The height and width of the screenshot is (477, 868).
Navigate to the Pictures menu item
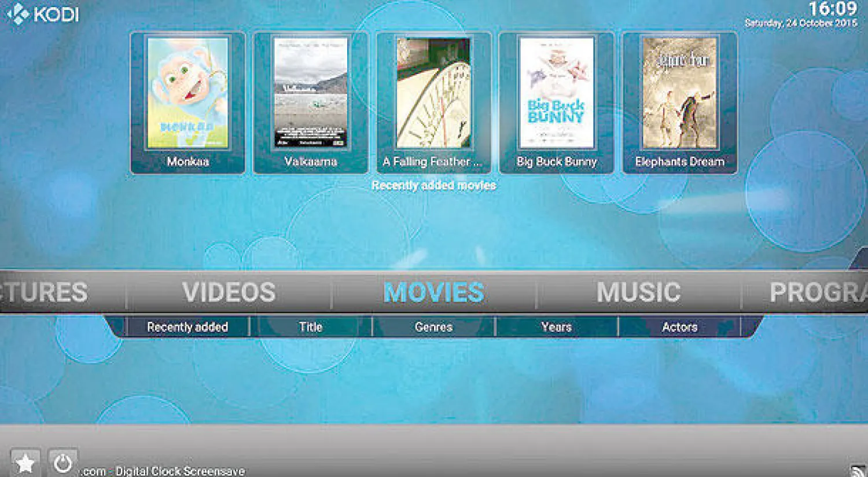click(x=46, y=292)
